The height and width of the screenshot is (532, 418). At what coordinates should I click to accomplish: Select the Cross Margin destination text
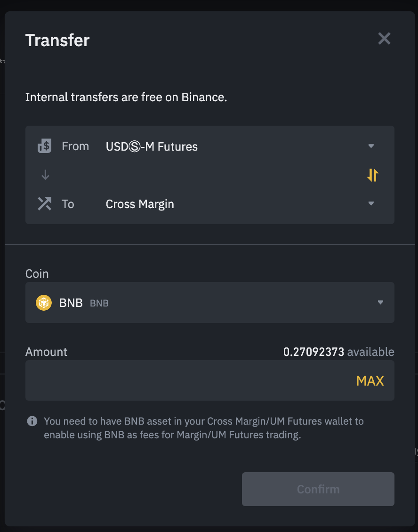(140, 204)
